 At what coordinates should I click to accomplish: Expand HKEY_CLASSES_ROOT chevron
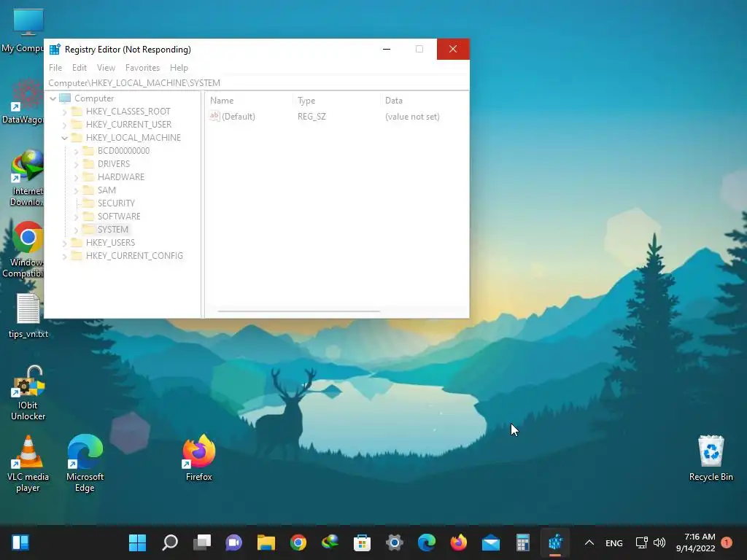(x=65, y=112)
